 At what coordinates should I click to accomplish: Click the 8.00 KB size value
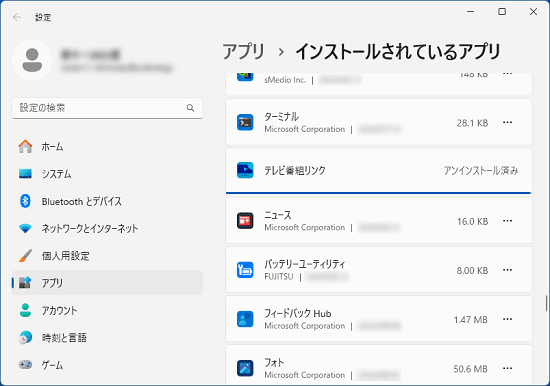click(472, 271)
